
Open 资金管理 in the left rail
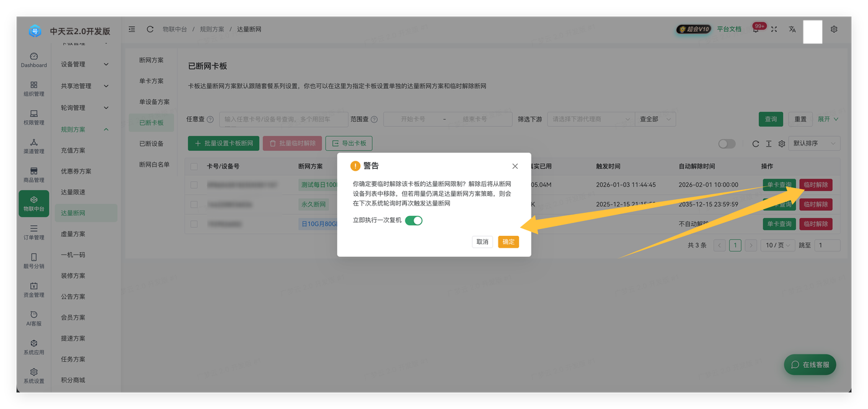[33, 290]
